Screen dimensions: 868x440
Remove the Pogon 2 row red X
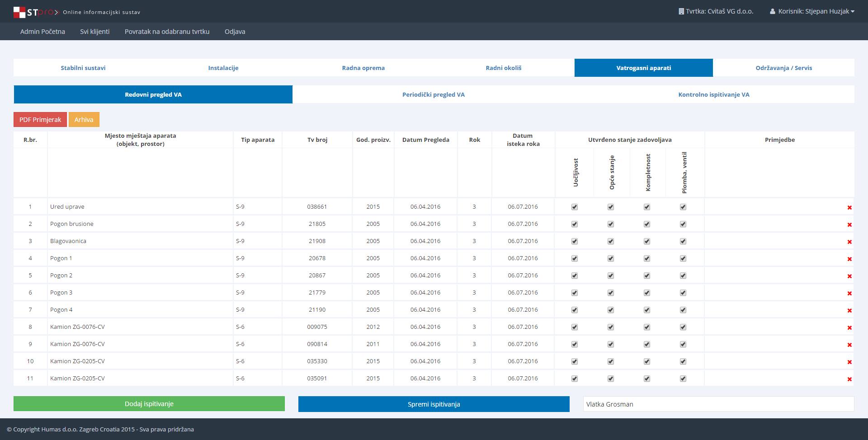tap(849, 276)
